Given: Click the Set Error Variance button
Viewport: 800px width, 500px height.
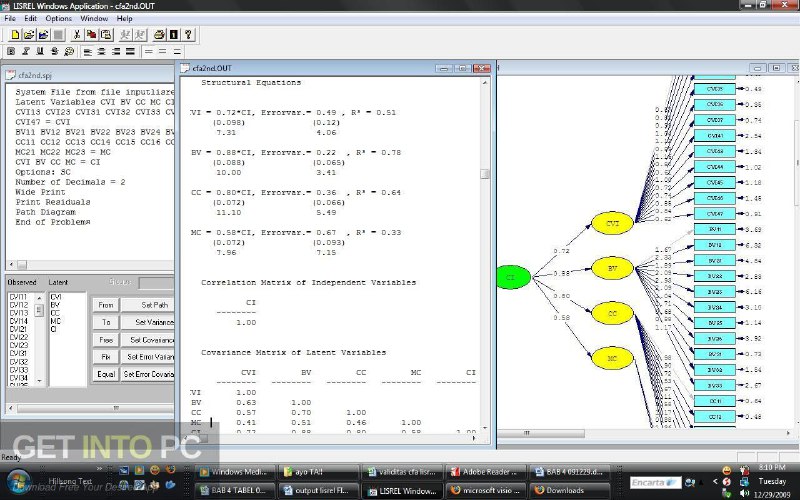Looking at the screenshot, I should tap(148, 357).
